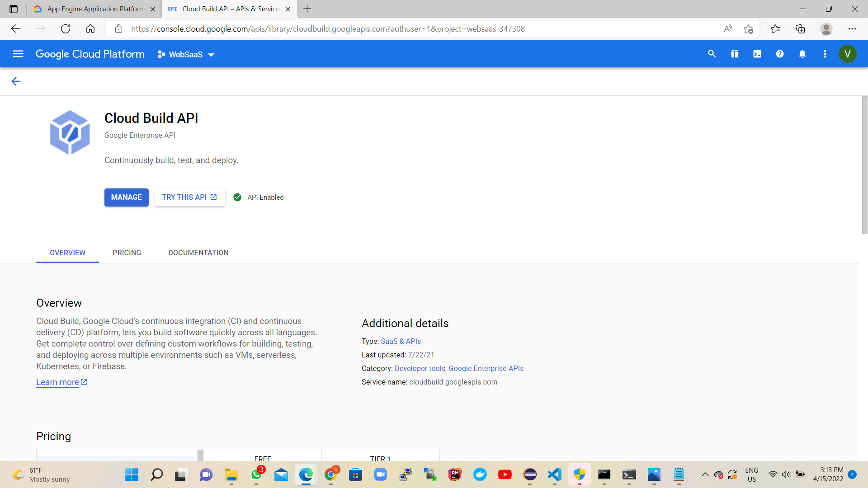Open SaaS & APIs type link
The height and width of the screenshot is (488, 868).
click(x=401, y=342)
